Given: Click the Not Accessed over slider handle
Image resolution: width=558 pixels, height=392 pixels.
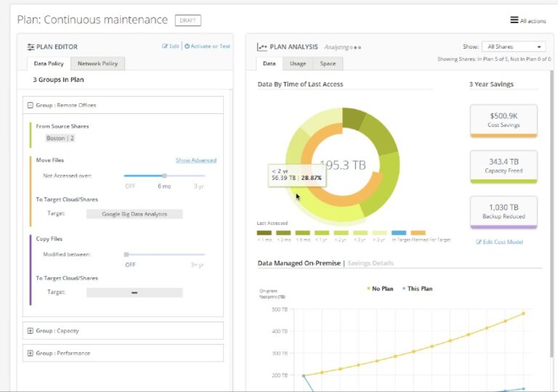Looking at the screenshot, I should [x=164, y=176].
